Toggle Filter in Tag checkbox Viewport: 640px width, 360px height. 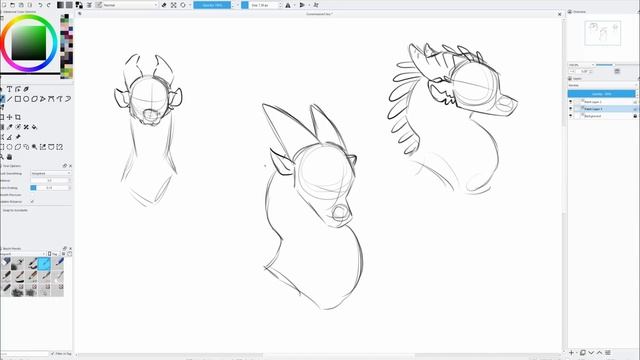pyautogui.click(x=52, y=353)
